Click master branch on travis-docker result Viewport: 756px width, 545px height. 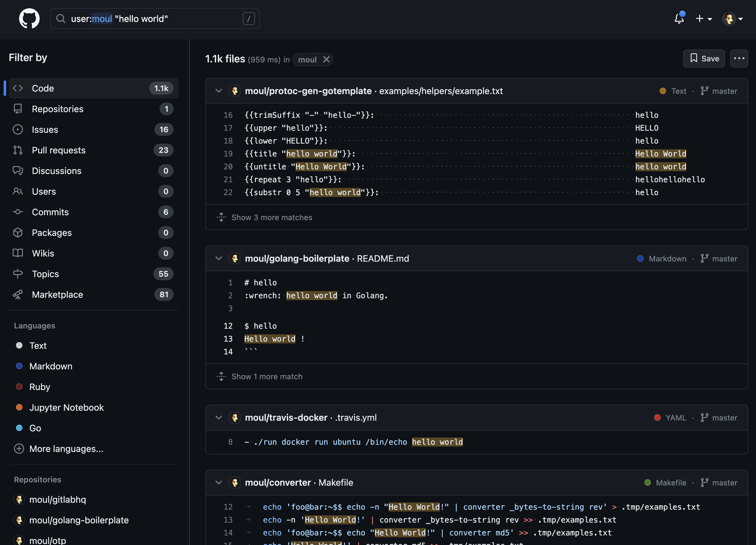719,418
